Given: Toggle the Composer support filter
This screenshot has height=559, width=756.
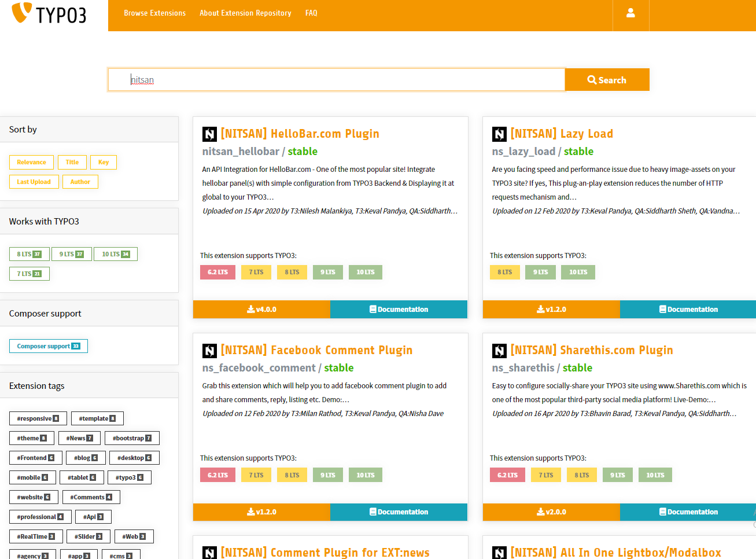Looking at the screenshot, I should click(48, 345).
